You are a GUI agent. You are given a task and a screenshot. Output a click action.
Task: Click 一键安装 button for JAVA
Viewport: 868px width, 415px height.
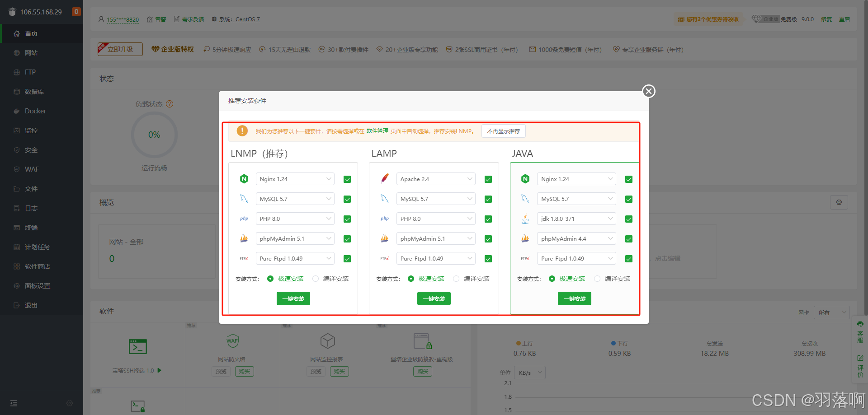click(x=575, y=298)
